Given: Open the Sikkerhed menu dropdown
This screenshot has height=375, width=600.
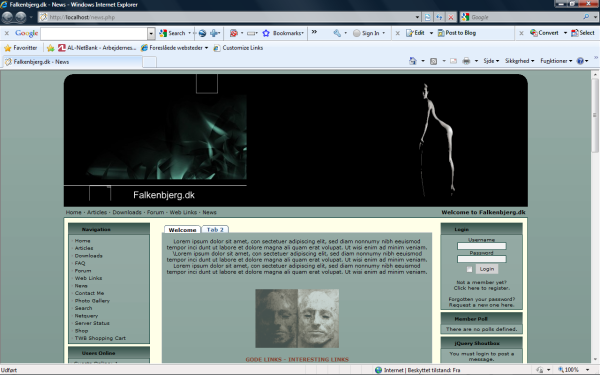Looking at the screenshot, I should pos(520,61).
